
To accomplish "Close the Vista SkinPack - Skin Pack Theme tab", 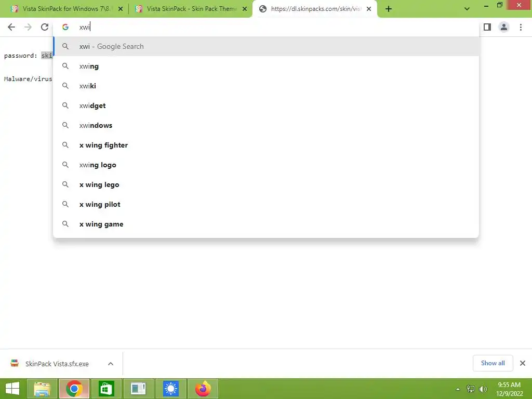I will click(x=245, y=9).
